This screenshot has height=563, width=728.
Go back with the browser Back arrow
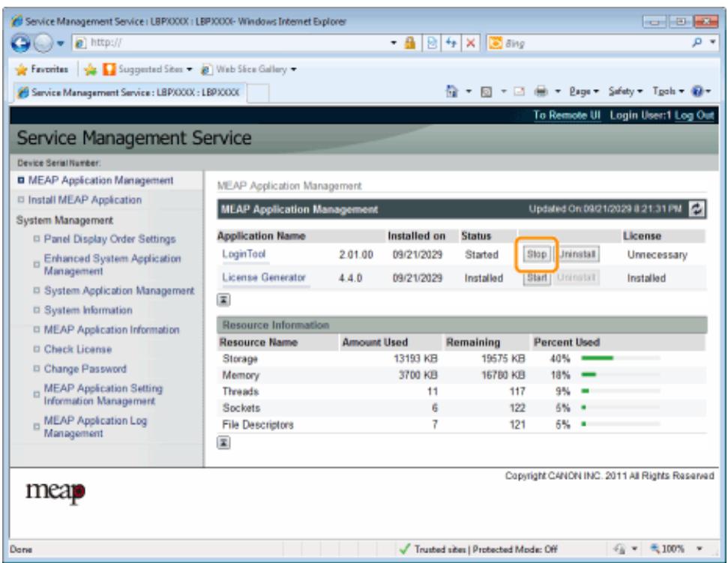click(20, 43)
